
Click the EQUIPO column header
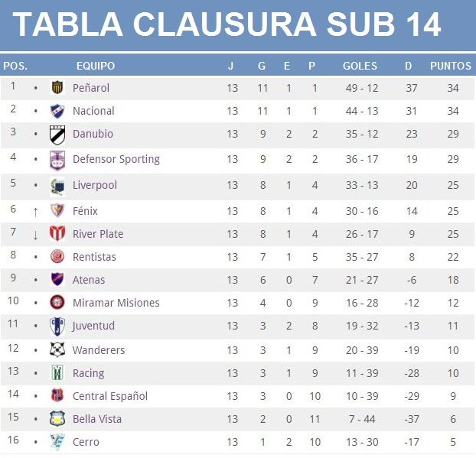96,66
